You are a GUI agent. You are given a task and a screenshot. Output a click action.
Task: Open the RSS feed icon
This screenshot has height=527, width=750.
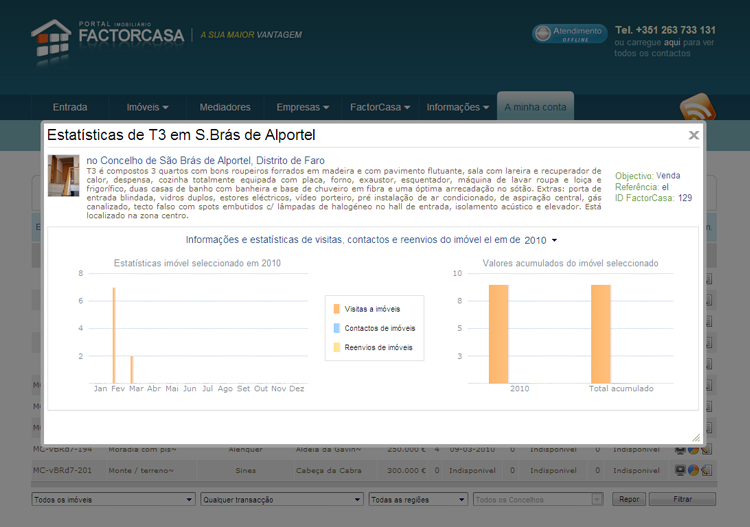[x=697, y=108]
